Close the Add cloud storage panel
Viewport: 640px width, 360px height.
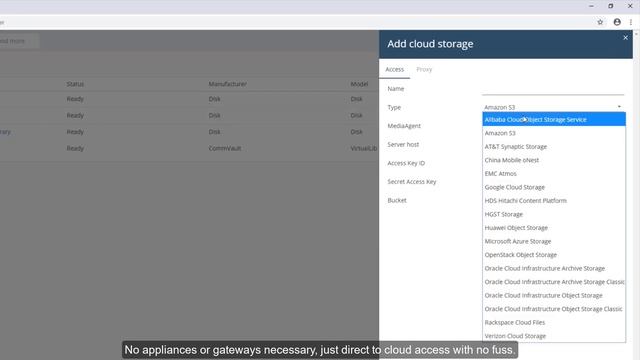pos(625,38)
